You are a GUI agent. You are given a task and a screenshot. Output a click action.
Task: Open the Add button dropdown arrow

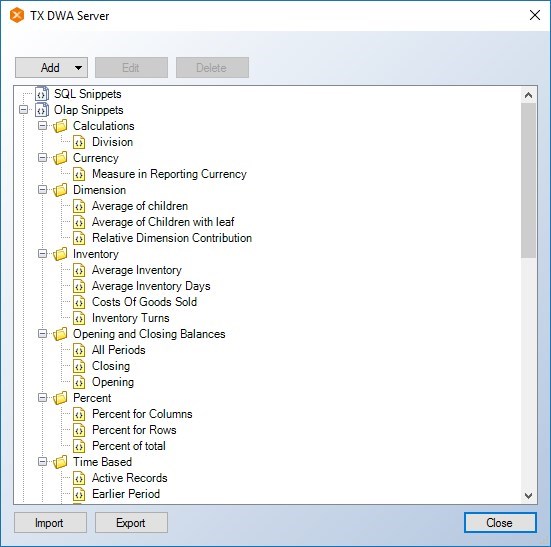79,67
